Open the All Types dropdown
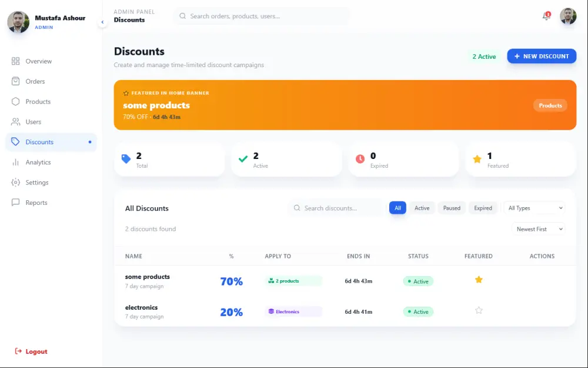 [534, 208]
